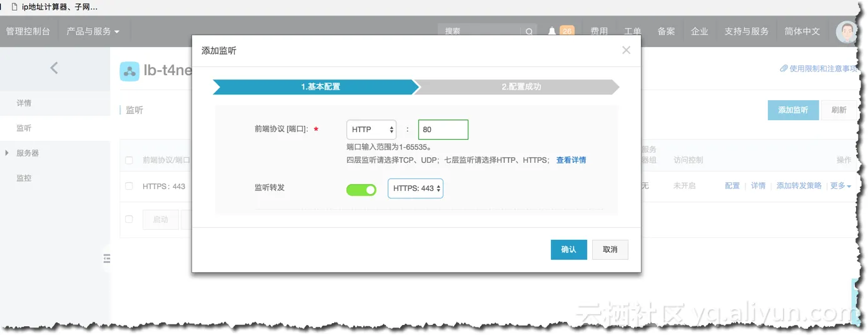Select the 2.配置成功 step
This screenshot has height=335, width=868.
click(519, 87)
